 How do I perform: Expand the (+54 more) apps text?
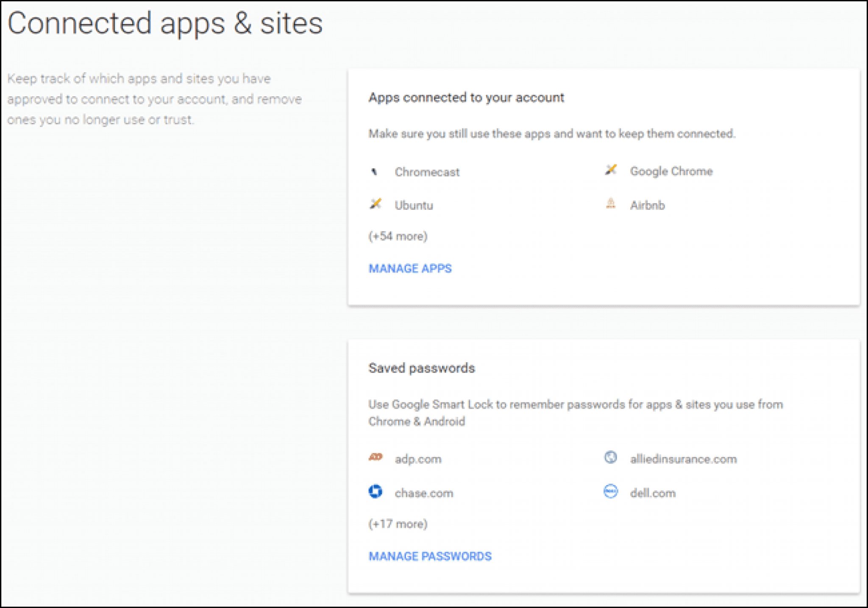pyautogui.click(x=398, y=236)
